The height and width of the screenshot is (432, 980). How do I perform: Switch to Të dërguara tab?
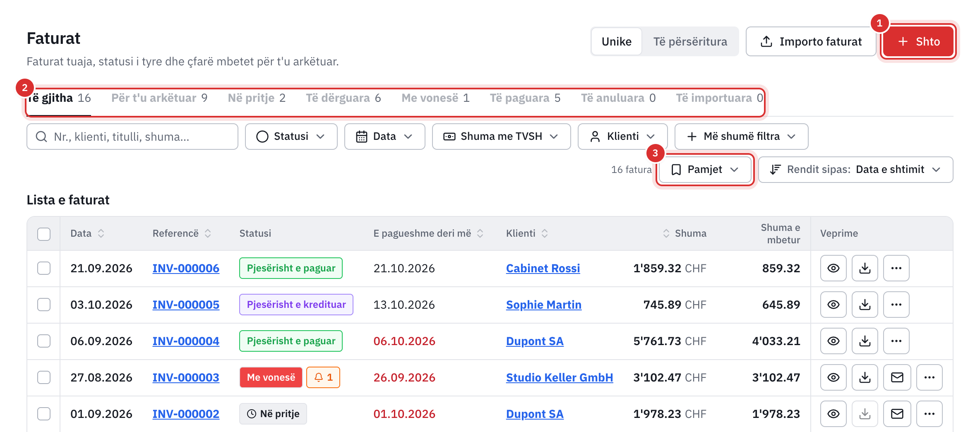tap(343, 98)
